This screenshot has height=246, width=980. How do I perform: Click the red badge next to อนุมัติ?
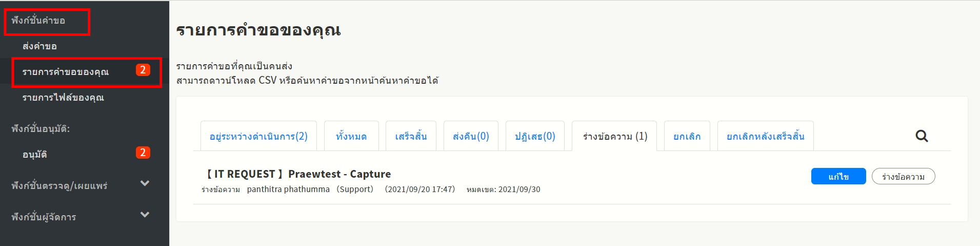pyautogui.click(x=143, y=153)
